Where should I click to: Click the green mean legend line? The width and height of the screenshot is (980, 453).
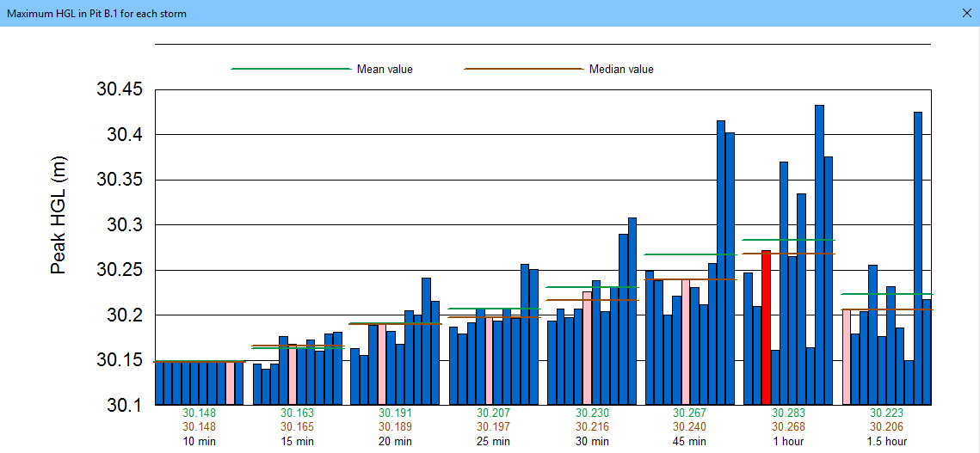291,69
